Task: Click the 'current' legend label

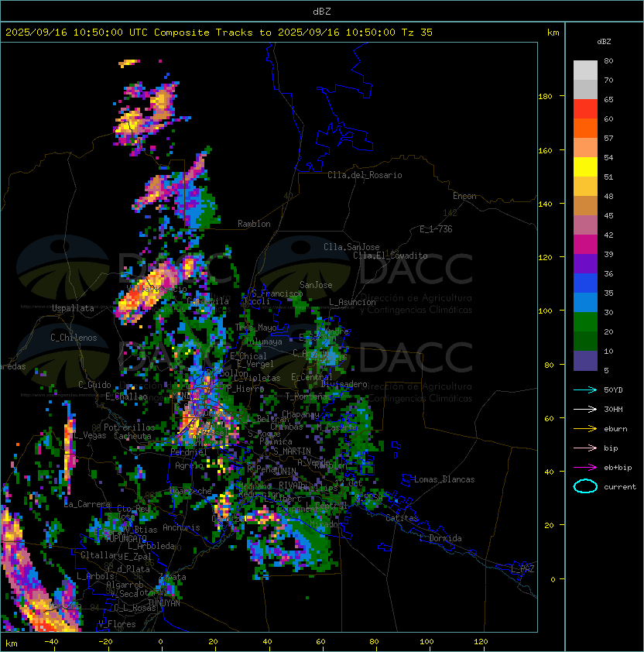Action: (620, 487)
